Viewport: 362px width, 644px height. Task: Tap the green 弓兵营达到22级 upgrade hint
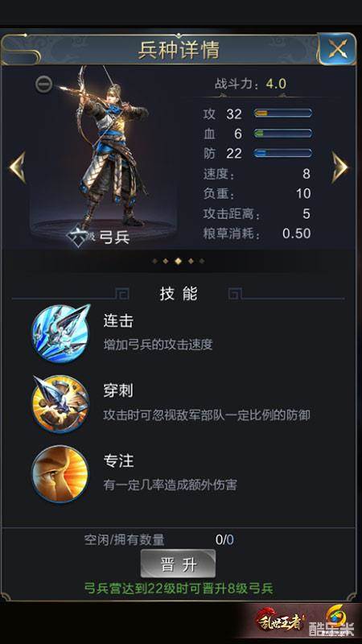(178, 588)
